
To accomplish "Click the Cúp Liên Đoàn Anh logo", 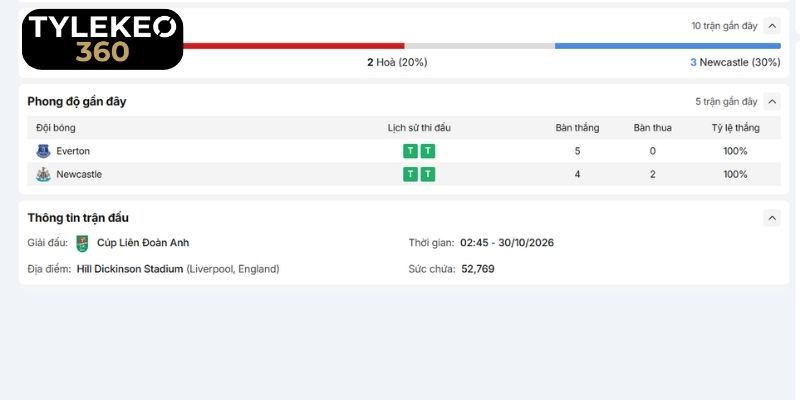I will point(82,243).
